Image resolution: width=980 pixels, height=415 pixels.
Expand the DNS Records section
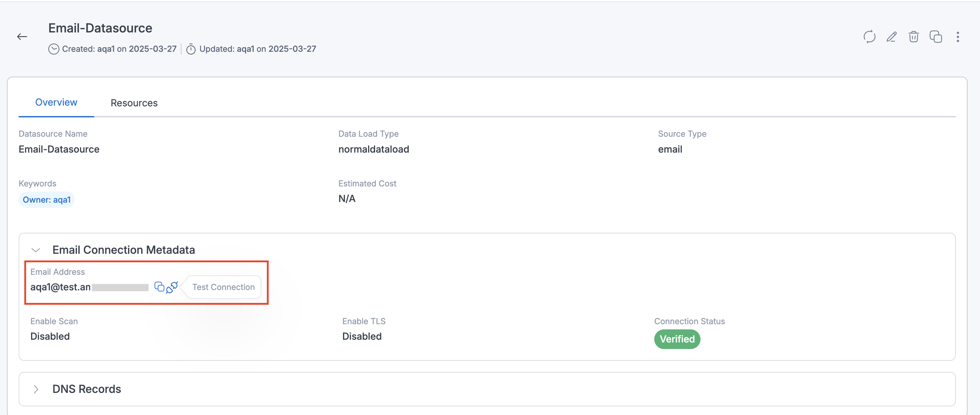[36, 389]
